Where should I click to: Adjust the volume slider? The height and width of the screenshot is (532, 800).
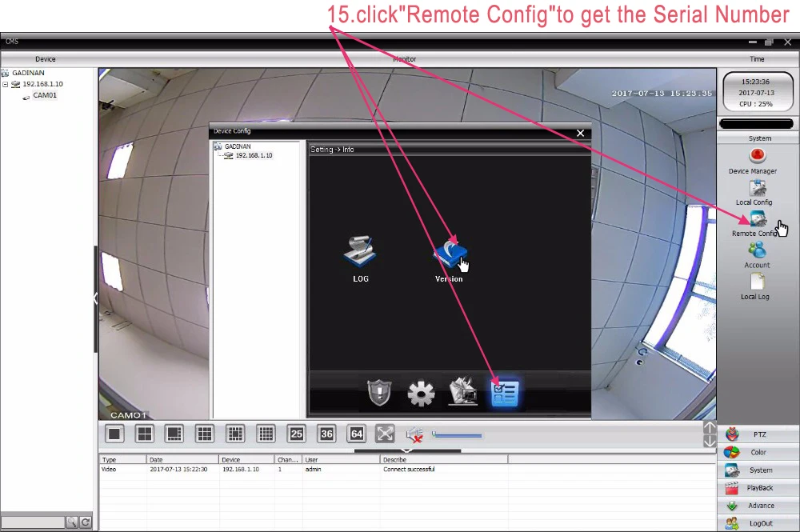(x=457, y=435)
